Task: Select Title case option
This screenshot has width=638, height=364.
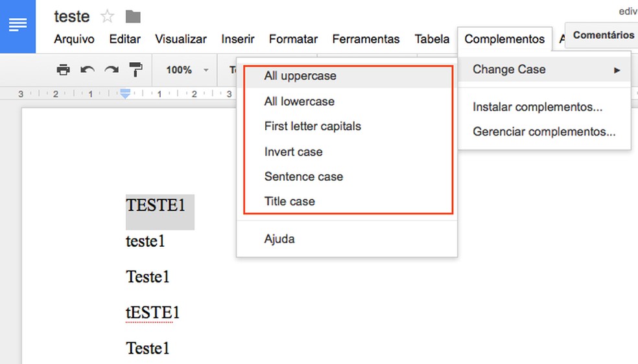Action: [x=289, y=201]
